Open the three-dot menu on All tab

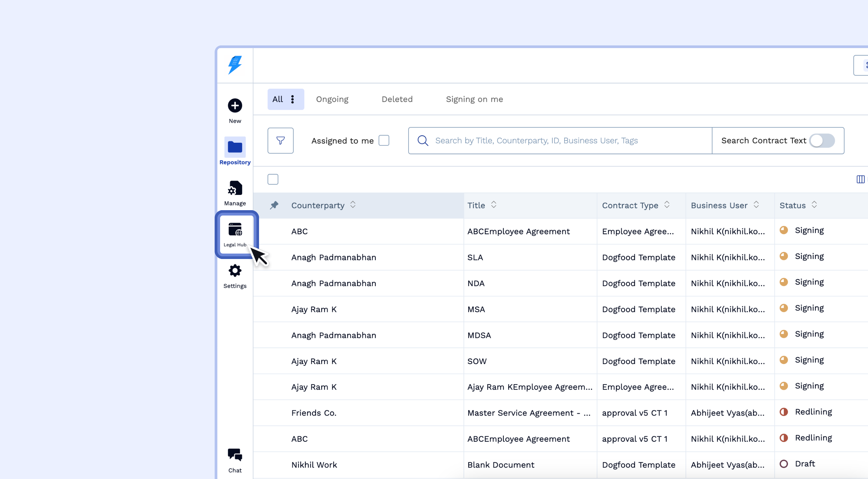pos(292,99)
